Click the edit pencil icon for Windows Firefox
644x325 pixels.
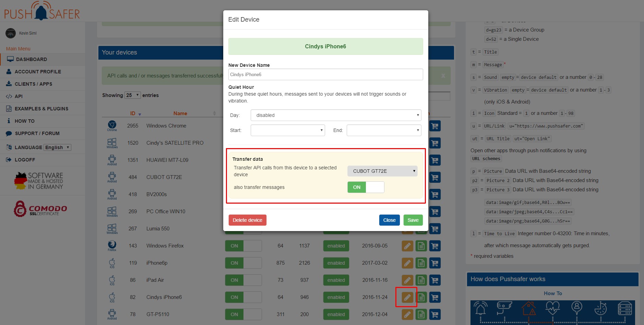tap(407, 246)
